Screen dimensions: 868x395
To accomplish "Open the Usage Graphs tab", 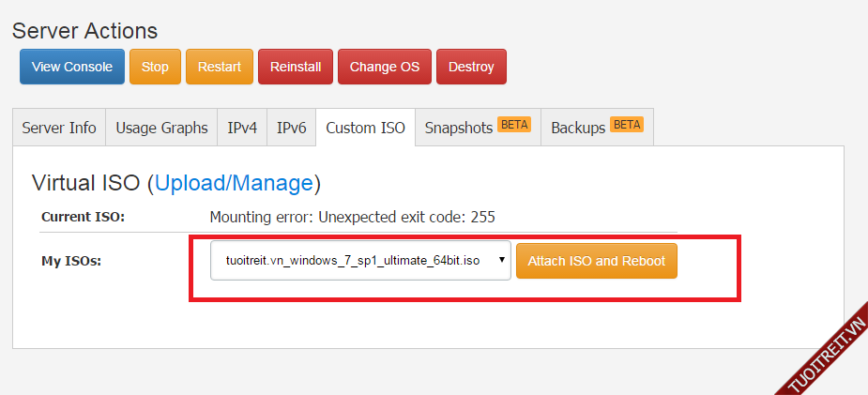I will point(161,128).
